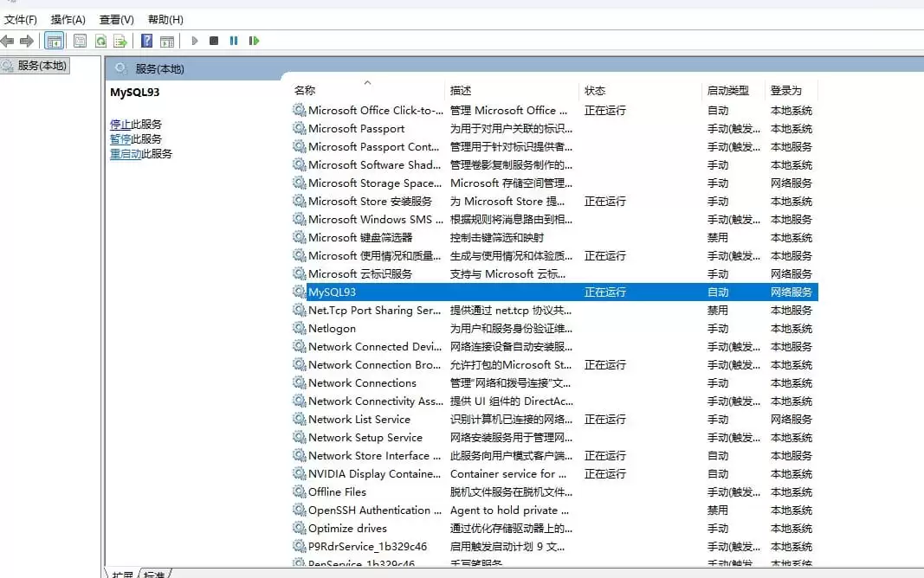Click the 重启动 link to restart service
Screen dimensions: 924x578
(126, 154)
